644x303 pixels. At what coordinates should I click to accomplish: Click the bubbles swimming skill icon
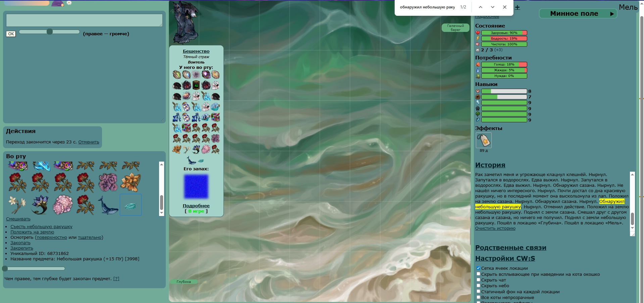click(478, 103)
